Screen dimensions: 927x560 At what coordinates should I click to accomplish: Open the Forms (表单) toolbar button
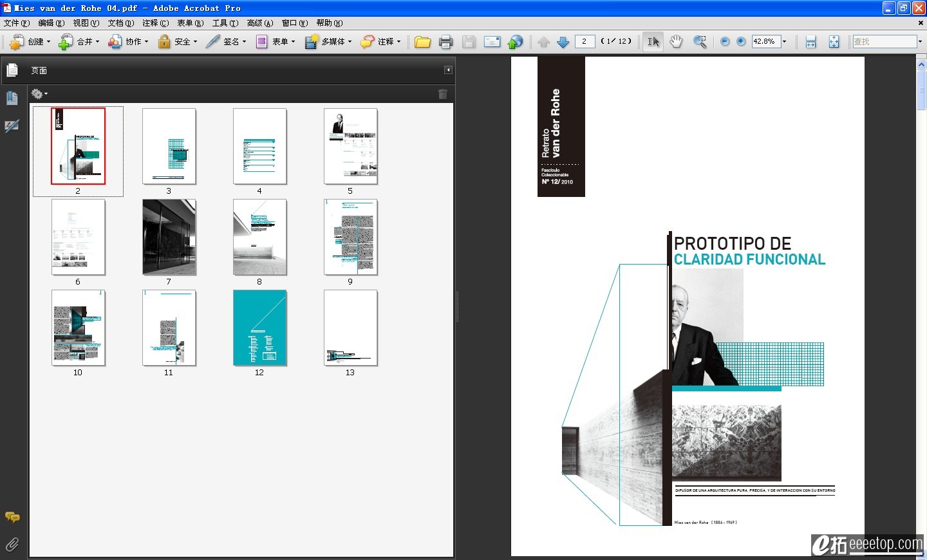[x=275, y=41]
